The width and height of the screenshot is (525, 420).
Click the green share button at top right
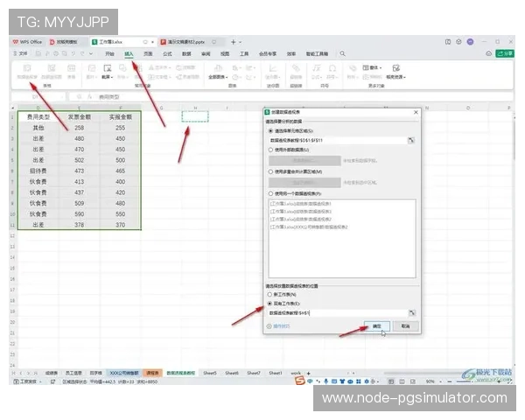point(505,53)
